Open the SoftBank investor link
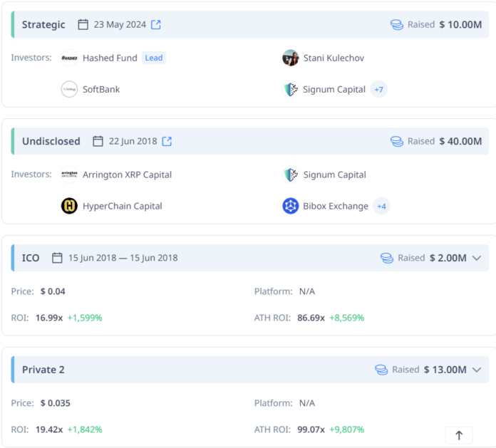Screen dimensions: 496x448 coord(101,90)
